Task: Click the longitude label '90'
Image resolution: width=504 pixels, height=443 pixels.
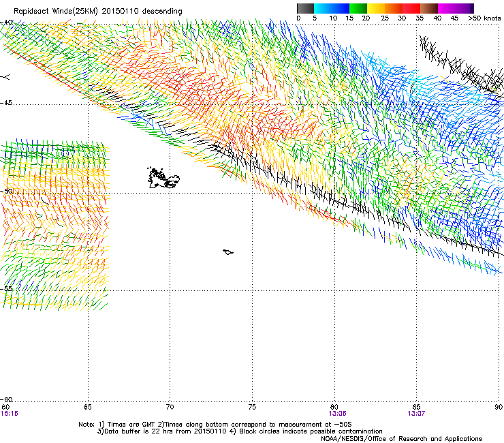Action: pyautogui.click(x=499, y=407)
